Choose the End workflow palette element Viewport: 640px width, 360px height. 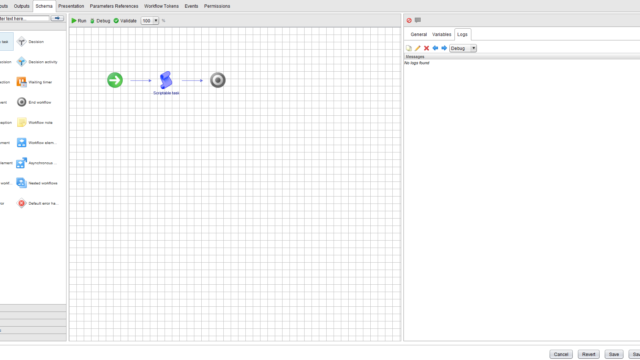pyautogui.click(x=34, y=102)
